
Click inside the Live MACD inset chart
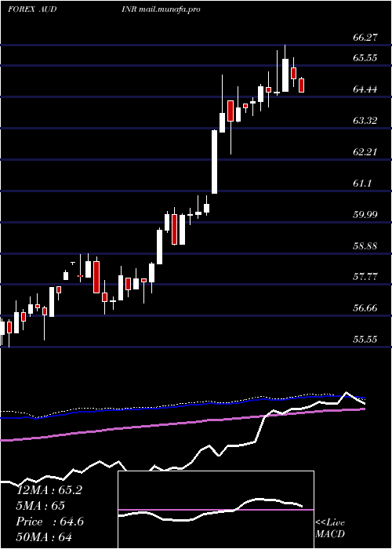click(216, 510)
